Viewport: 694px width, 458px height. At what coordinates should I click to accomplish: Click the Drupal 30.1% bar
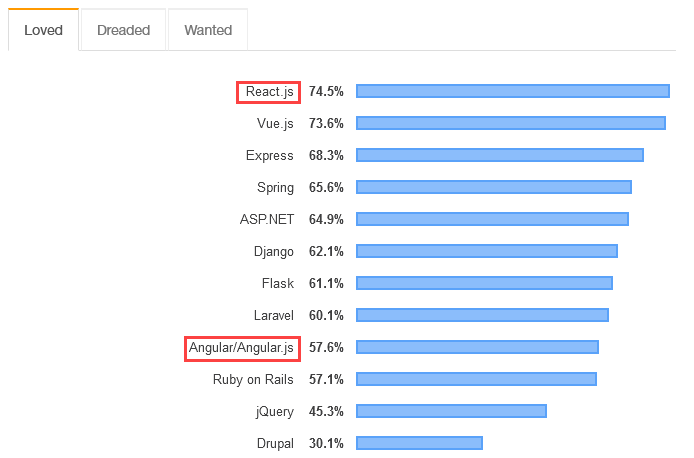coord(419,443)
